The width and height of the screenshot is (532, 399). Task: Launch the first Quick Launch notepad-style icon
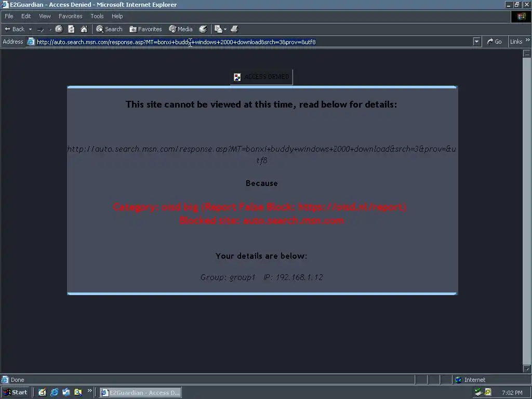click(42, 392)
